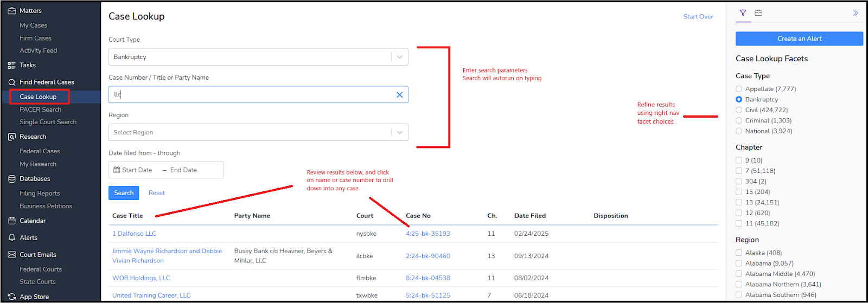Click the calendar icon in date field
The image size is (868, 303).
[x=117, y=170]
